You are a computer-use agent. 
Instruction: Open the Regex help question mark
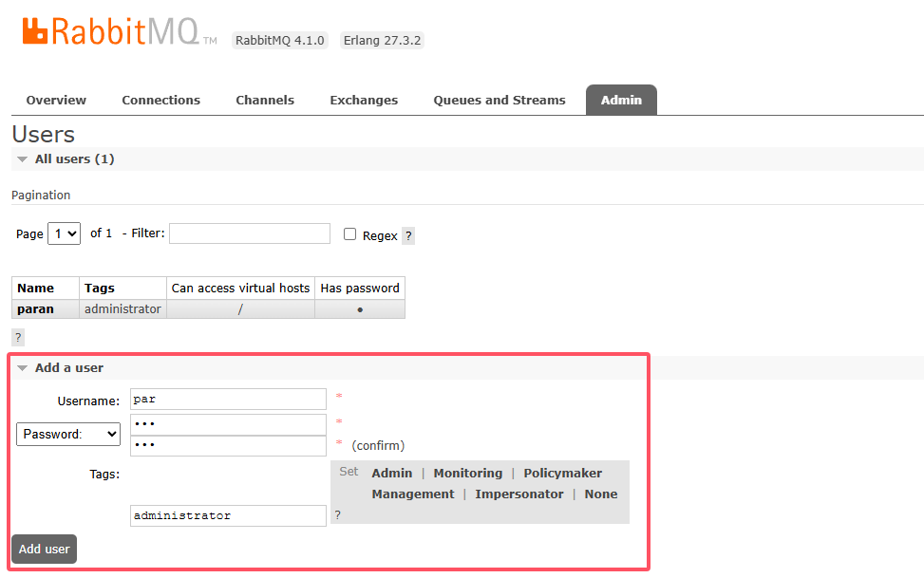(408, 235)
